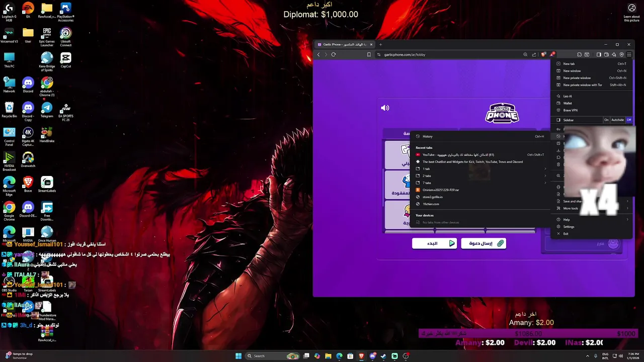Reopen the YouTube recent tab
This screenshot has height=362, width=644.
[480, 155]
